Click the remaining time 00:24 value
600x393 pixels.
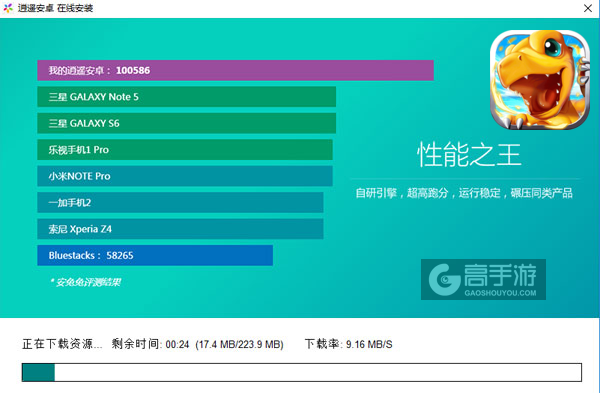(177, 344)
